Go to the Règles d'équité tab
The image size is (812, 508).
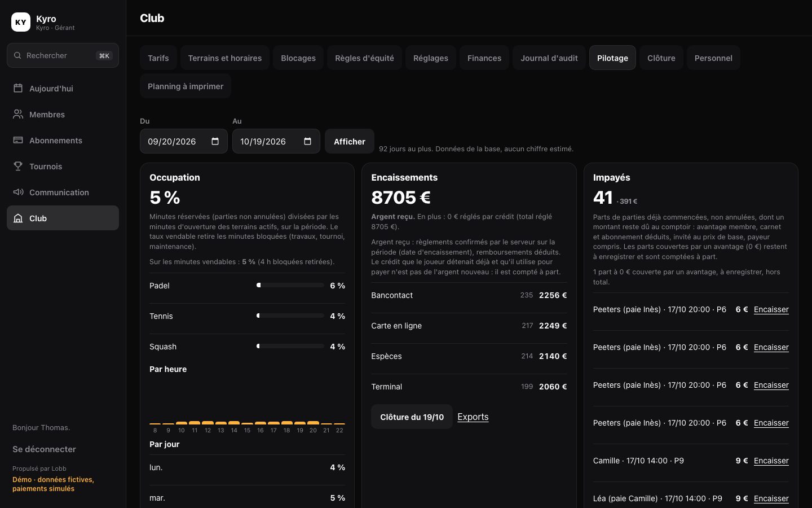coord(364,58)
